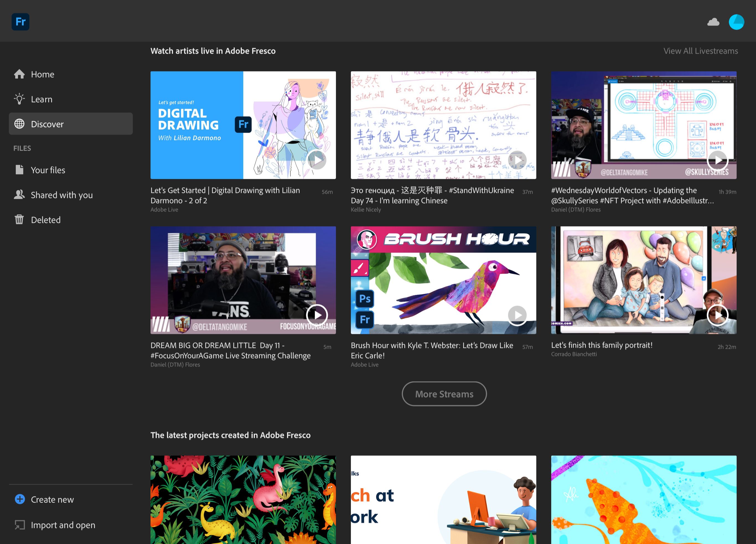This screenshot has height=544, width=756.
Task: Click the Create new plus icon
Action: point(20,499)
